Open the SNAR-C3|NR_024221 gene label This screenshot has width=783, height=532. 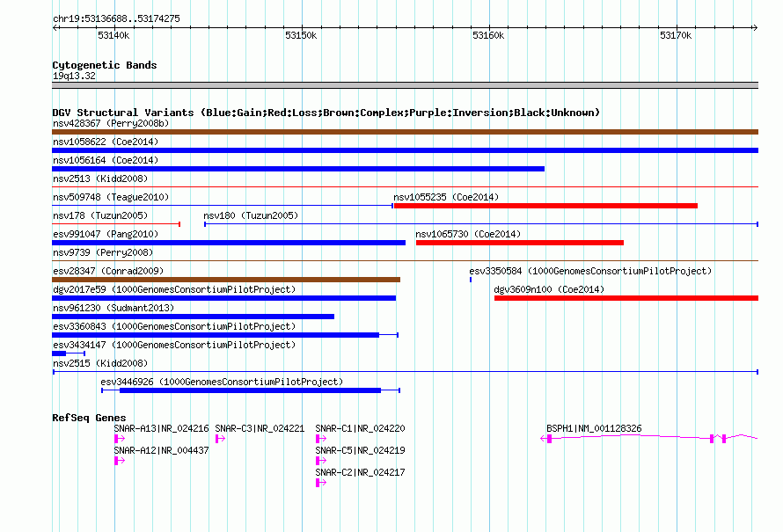260,429
